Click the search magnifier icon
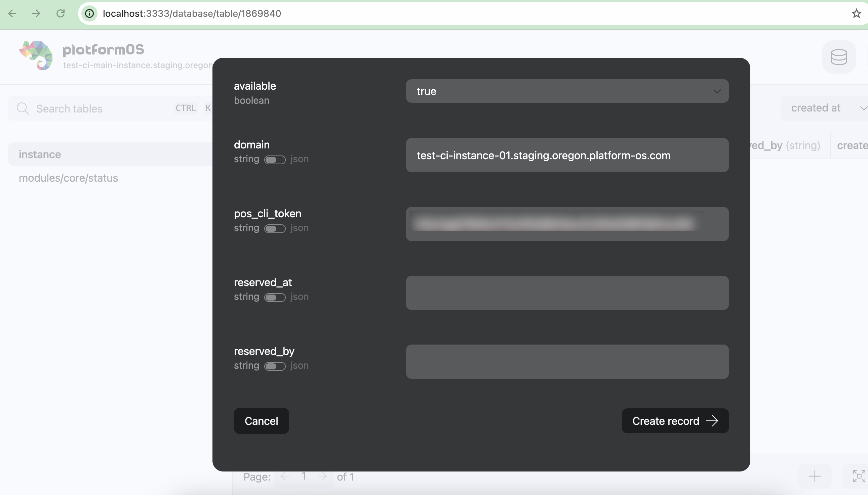Image resolution: width=868 pixels, height=495 pixels. [x=23, y=108]
